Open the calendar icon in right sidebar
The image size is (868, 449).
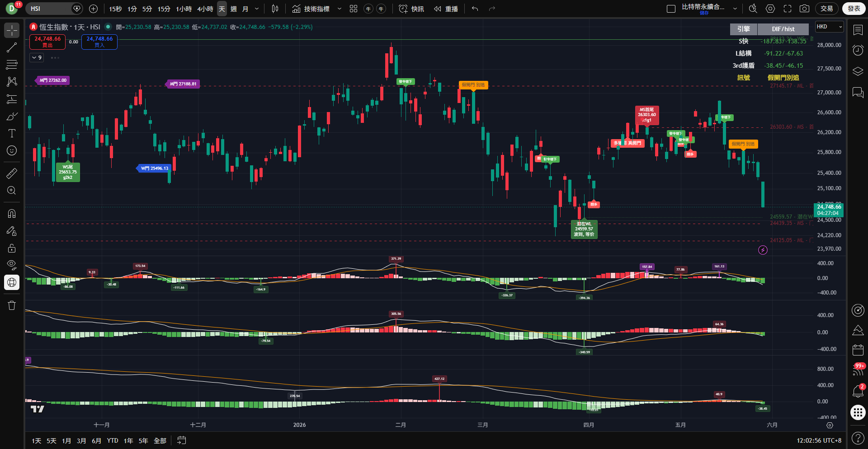tap(858, 350)
